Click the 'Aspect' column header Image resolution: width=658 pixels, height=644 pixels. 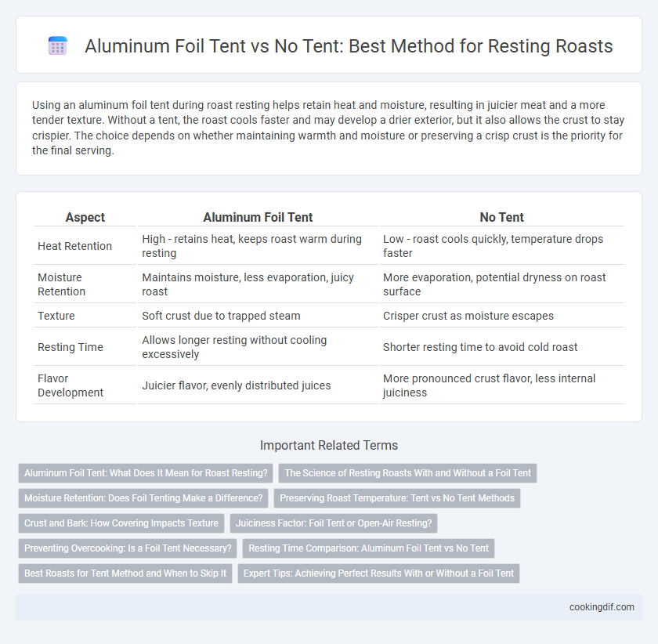pos(85,217)
